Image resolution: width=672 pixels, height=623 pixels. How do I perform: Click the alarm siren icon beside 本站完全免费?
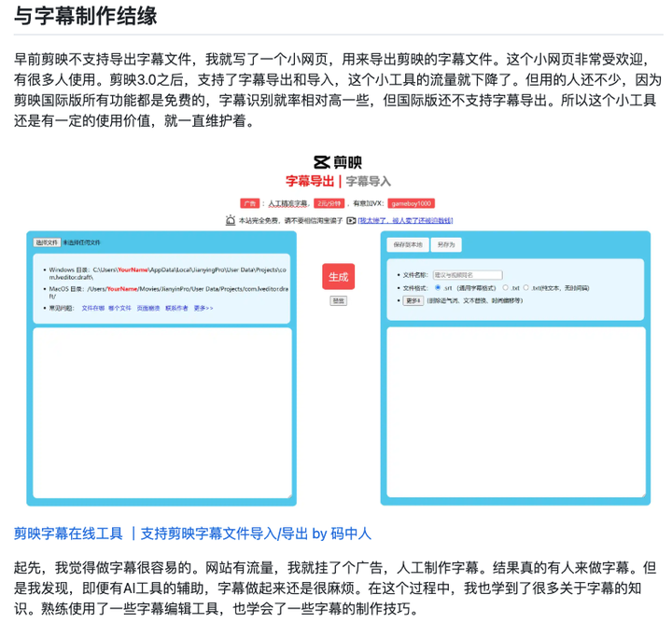(x=231, y=220)
